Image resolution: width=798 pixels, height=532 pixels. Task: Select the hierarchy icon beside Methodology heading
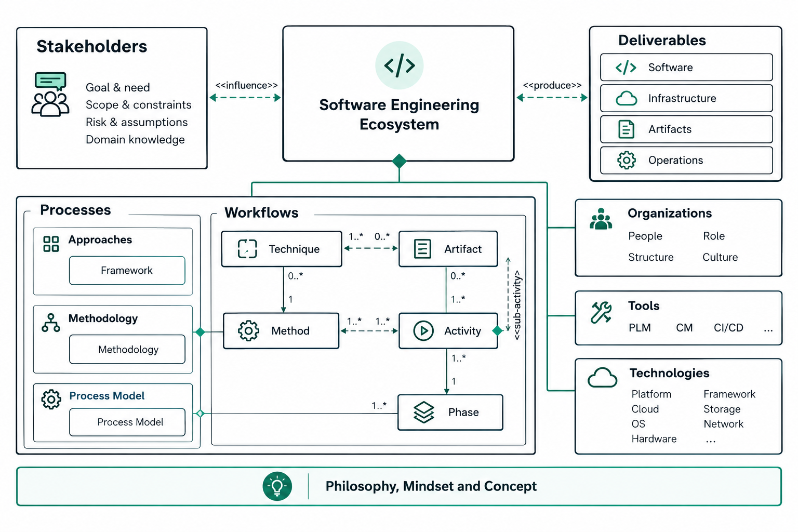(51, 323)
